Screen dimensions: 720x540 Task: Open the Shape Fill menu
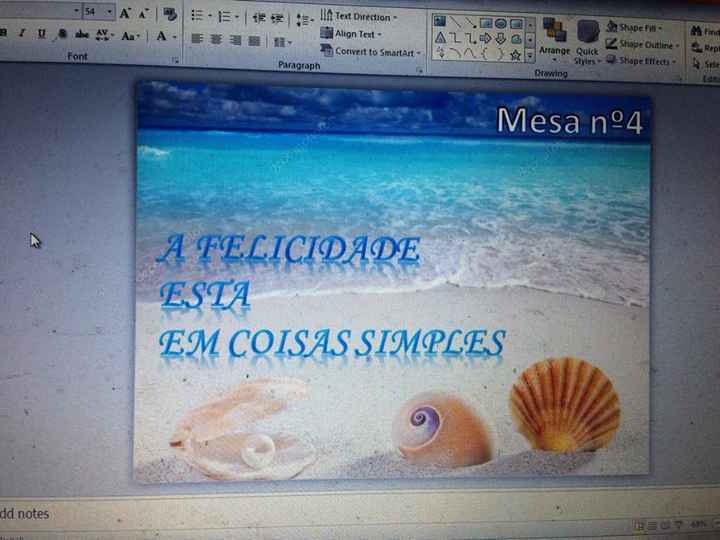point(643,28)
